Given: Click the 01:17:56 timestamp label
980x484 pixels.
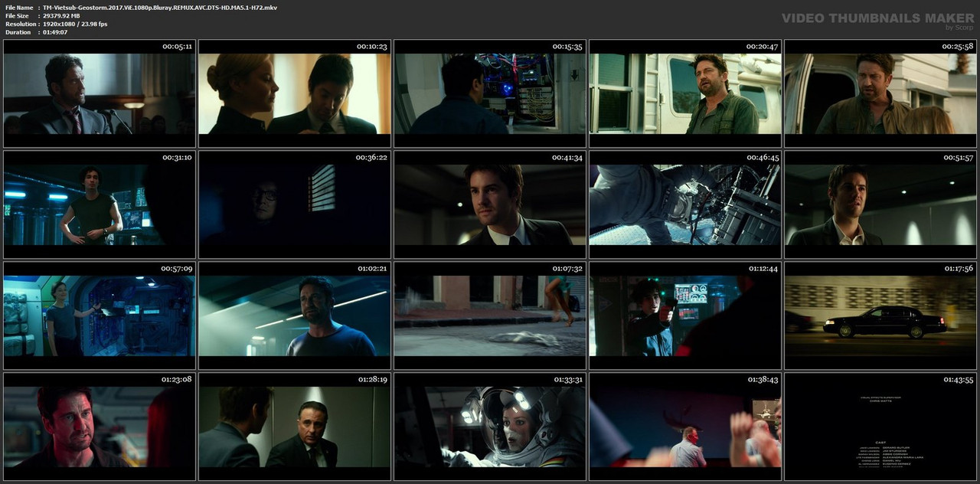Looking at the screenshot, I should (x=958, y=269).
